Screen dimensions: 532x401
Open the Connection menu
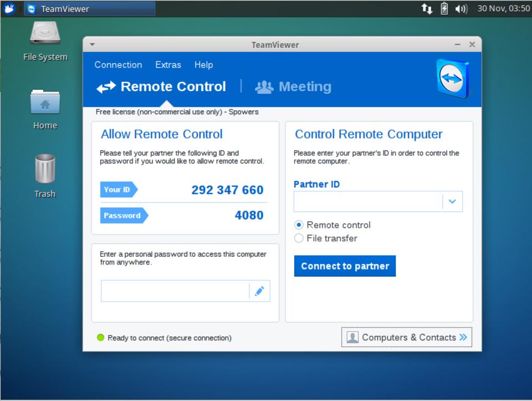point(118,65)
